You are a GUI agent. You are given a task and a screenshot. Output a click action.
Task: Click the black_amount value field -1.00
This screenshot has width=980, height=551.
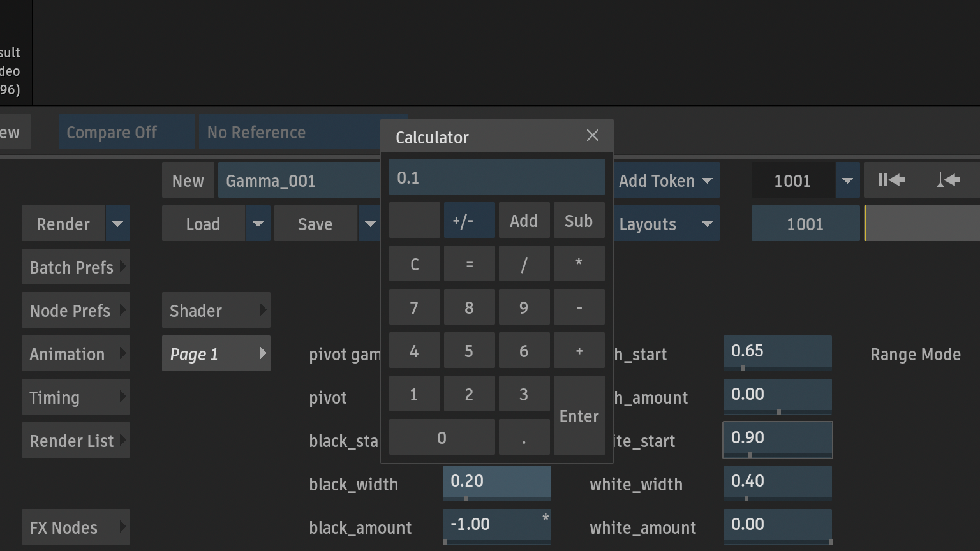pyautogui.click(x=497, y=526)
